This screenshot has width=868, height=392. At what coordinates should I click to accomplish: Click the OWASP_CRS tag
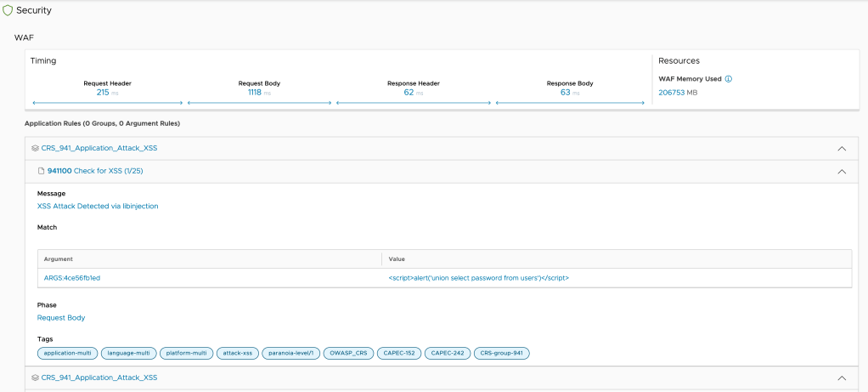click(349, 353)
